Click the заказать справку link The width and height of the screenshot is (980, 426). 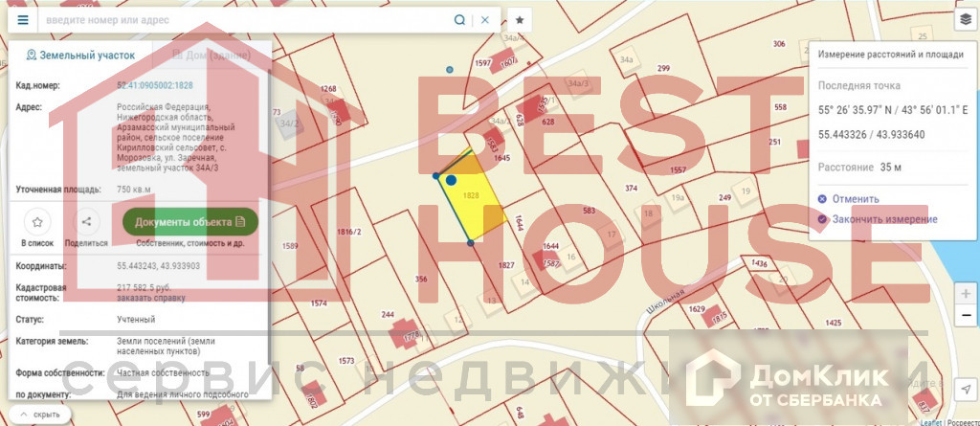[x=150, y=298]
